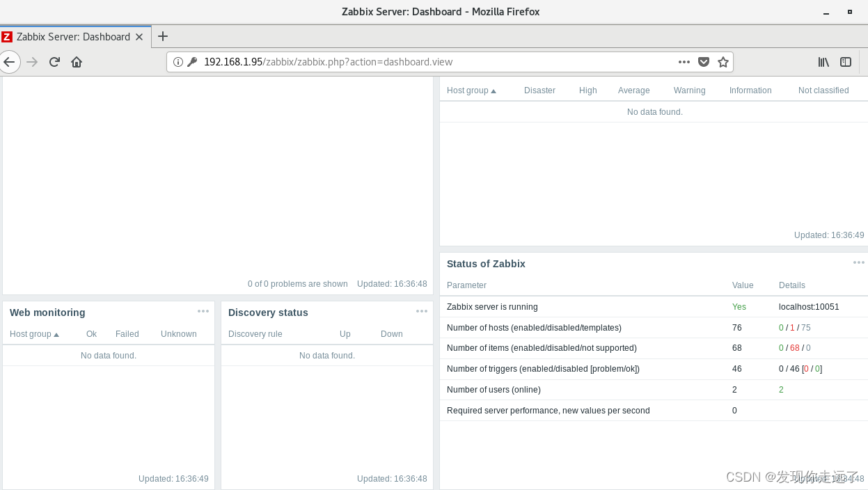
Task: Click the Unknown column header
Action: coord(179,334)
